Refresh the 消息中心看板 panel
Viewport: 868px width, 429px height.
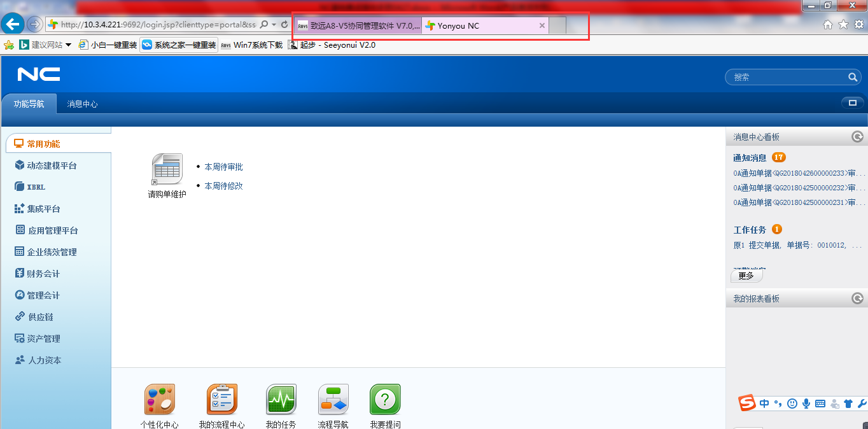(x=857, y=137)
